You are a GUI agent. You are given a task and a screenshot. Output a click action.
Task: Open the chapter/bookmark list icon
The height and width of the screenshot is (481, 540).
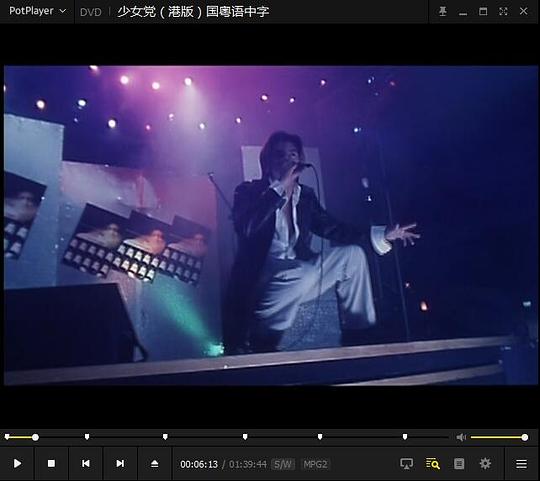click(459, 463)
